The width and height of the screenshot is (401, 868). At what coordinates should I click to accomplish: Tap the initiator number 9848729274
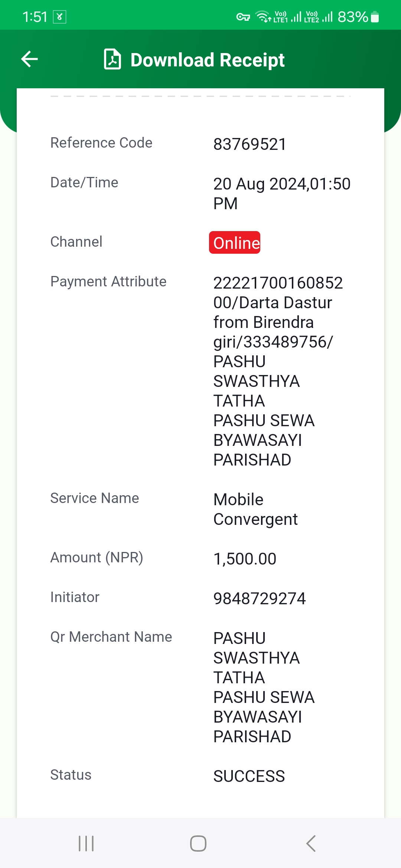click(260, 598)
